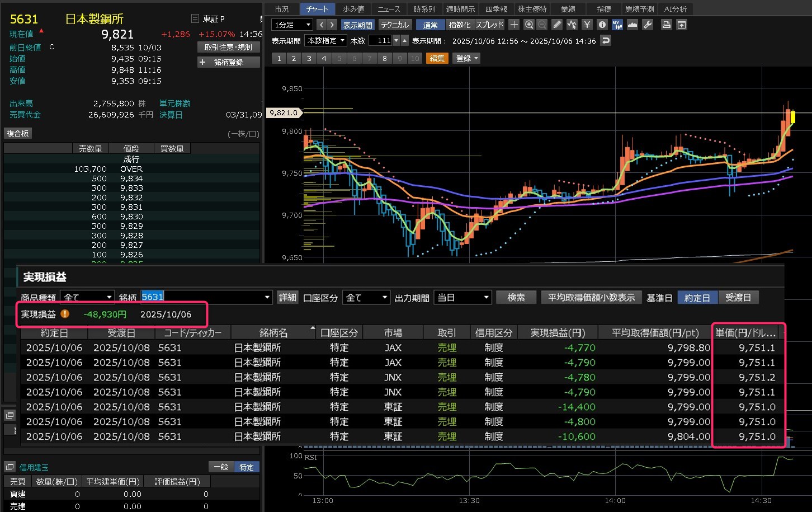Click the zoom-in magnifier icon on chart toolbar
Screen dimensions: 812x512
(x=529, y=25)
